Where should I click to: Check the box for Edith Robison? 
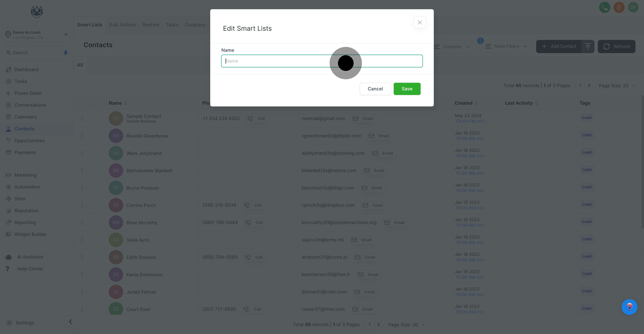pos(91,257)
